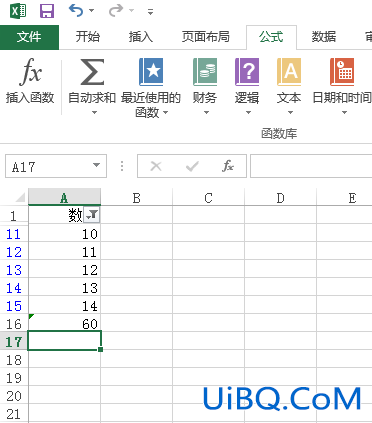
Task: Click the cell containing 13
Action: click(x=64, y=288)
